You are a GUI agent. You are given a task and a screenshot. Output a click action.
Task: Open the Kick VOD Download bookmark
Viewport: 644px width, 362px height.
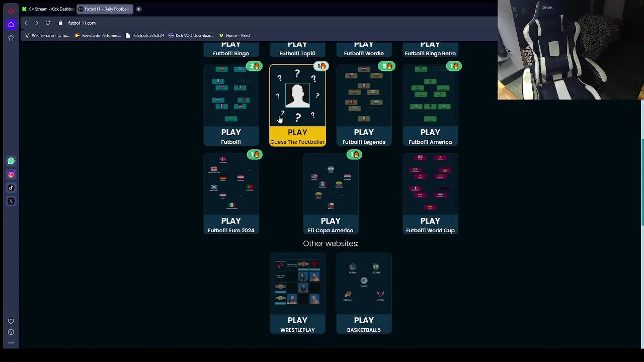click(192, 35)
